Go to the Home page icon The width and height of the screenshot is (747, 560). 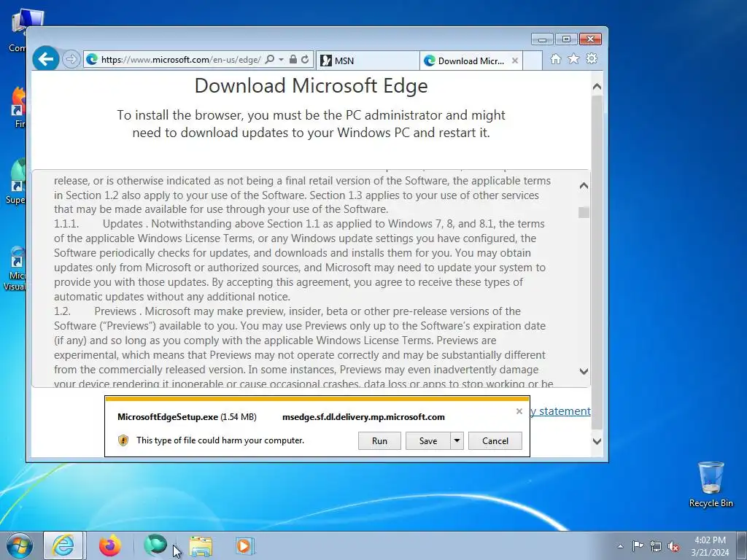(555, 58)
